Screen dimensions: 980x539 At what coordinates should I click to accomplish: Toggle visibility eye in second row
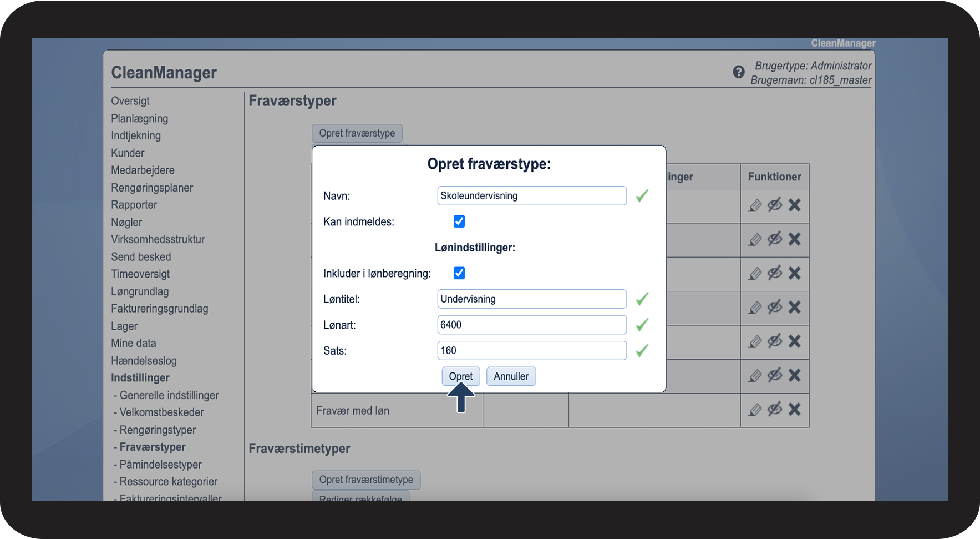[x=775, y=239]
